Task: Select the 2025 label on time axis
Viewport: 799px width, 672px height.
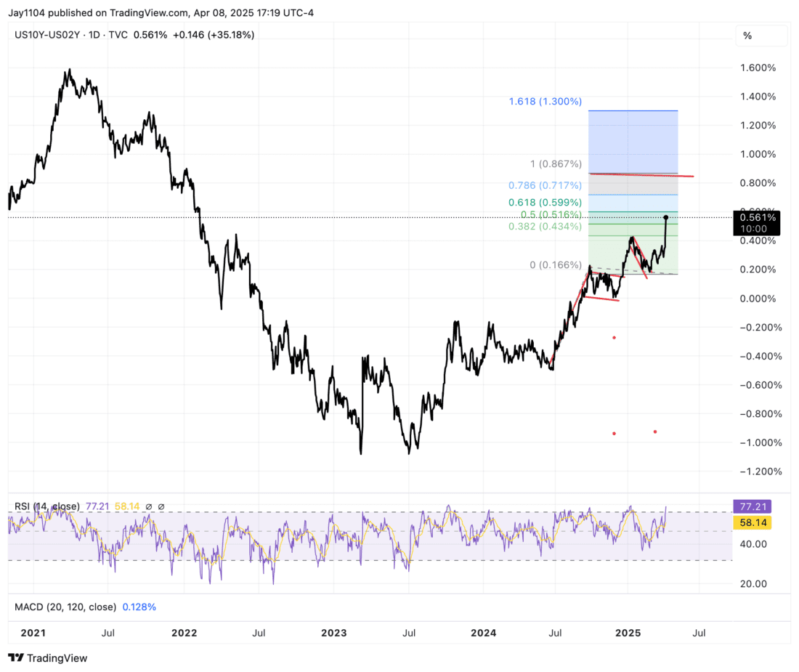Action: [628, 633]
